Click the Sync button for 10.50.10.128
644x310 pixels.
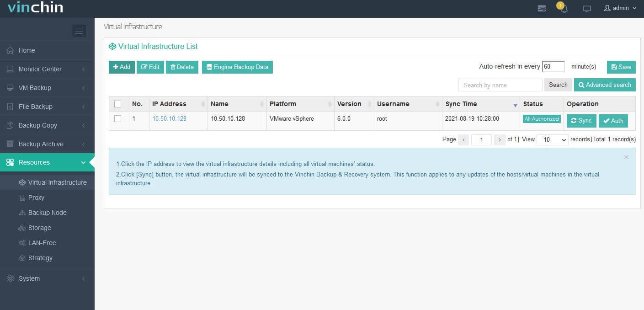[581, 121]
